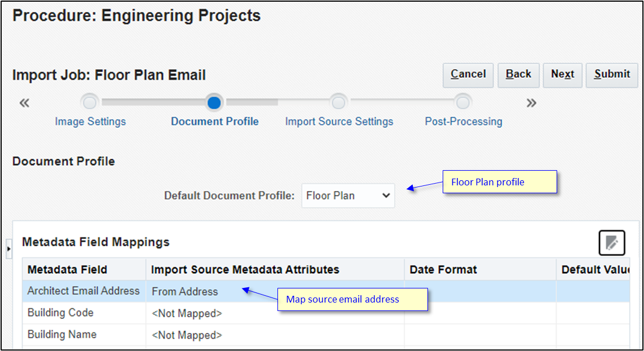Click the chevron on the Floor Plan combo box

point(386,196)
